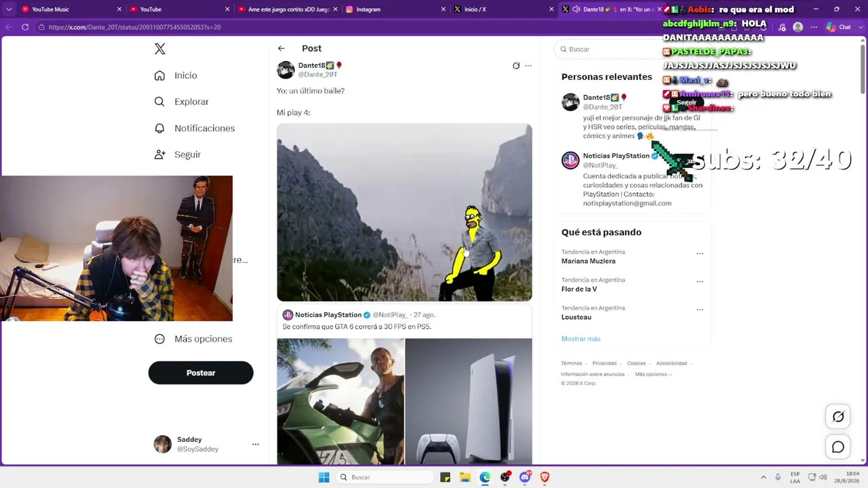Image resolution: width=868 pixels, height=488 pixels.
Task: Show hidden system tray icons
Action: click(764, 477)
